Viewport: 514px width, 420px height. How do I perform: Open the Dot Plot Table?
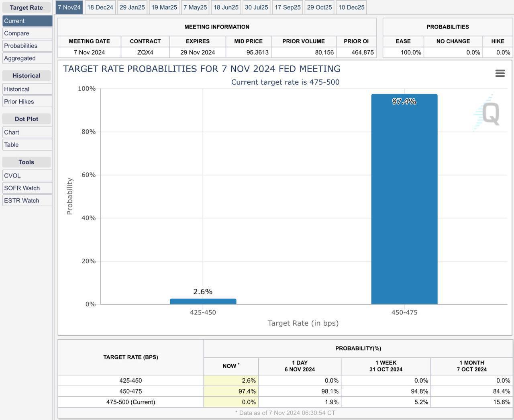tap(27, 145)
